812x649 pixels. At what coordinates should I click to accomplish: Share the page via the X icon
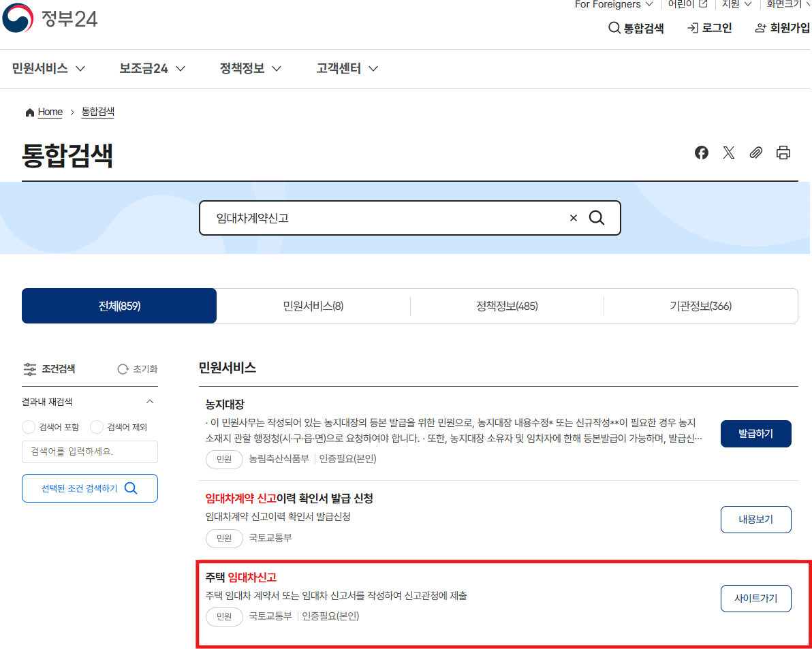(x=728, y=152)
